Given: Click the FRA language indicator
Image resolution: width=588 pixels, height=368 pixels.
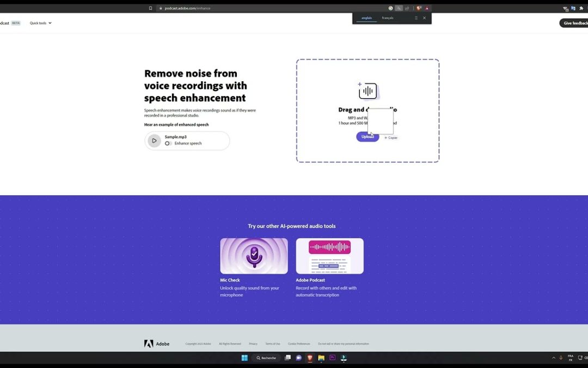Looking at the screenshot, I should (x=571, y=358).
